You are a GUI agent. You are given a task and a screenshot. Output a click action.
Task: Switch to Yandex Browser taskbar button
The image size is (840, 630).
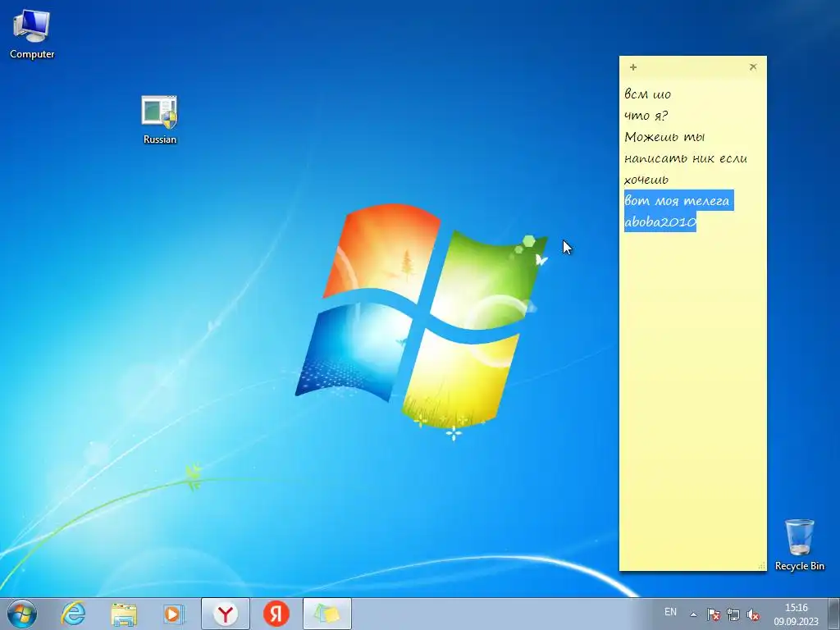(226, 614)
